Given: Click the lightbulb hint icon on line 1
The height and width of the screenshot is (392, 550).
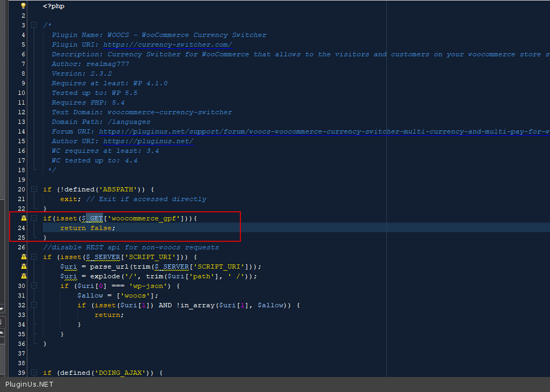Looking at the screenshot, I should 23,6.
